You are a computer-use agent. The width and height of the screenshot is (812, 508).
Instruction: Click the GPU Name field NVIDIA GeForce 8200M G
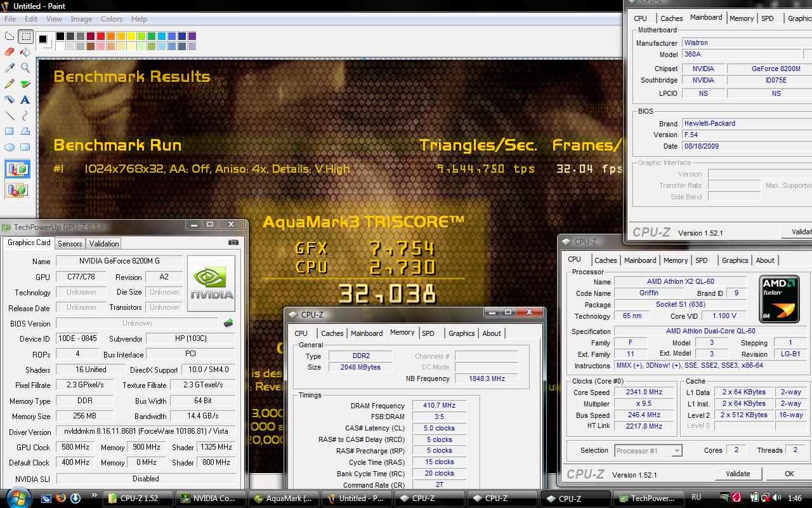click(119, 261)
